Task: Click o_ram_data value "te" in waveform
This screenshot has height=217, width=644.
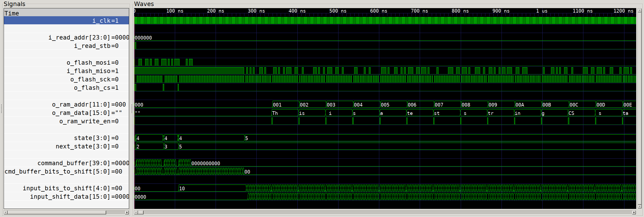Action: click(x=410, y=113)
